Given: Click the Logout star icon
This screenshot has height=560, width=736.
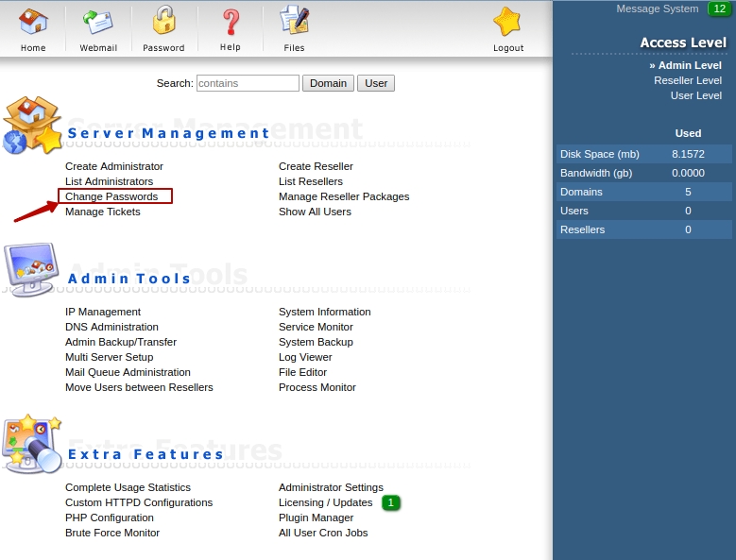Looking at the screenshot, I should (x=507, y=23).
